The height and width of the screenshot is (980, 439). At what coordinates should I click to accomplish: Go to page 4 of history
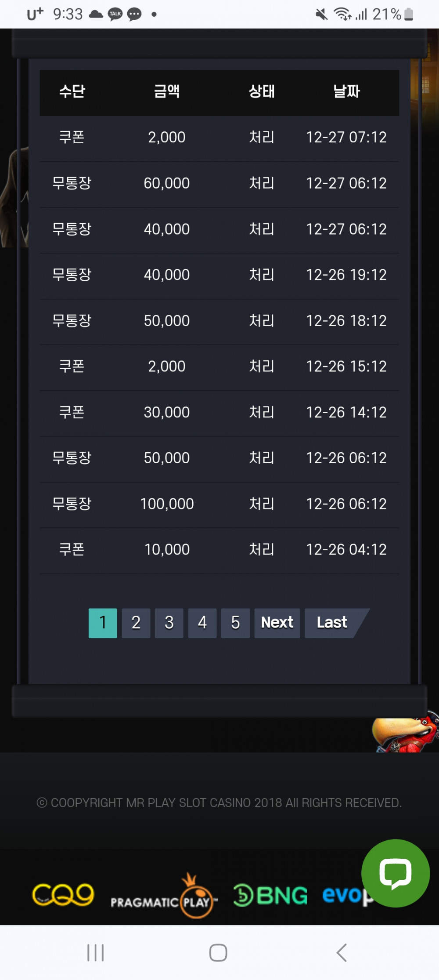[x=202, y=623]
